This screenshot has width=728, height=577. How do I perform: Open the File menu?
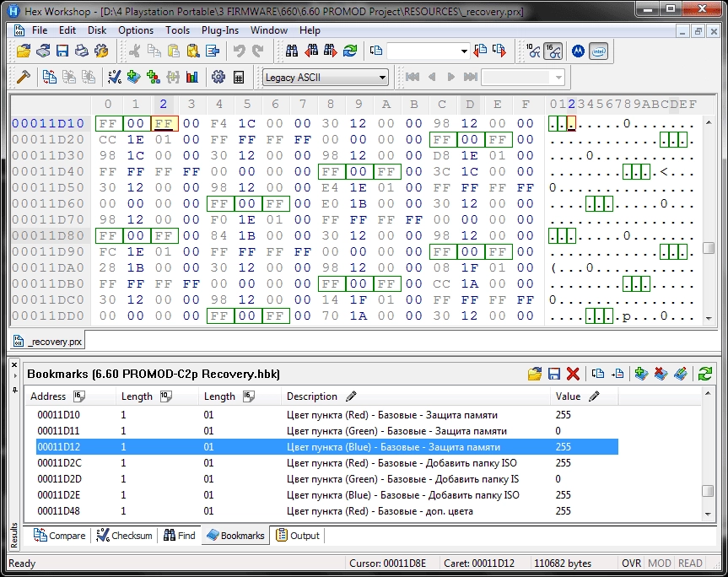point(40,30)
